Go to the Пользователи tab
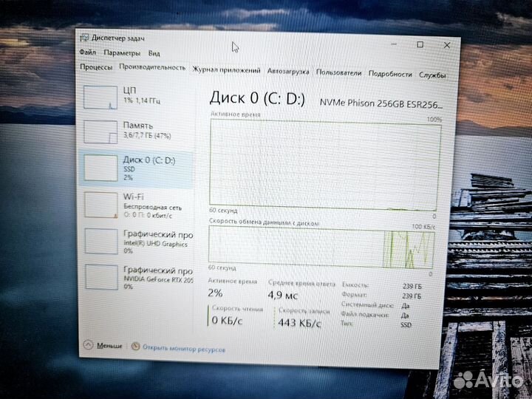 (338, 73)
